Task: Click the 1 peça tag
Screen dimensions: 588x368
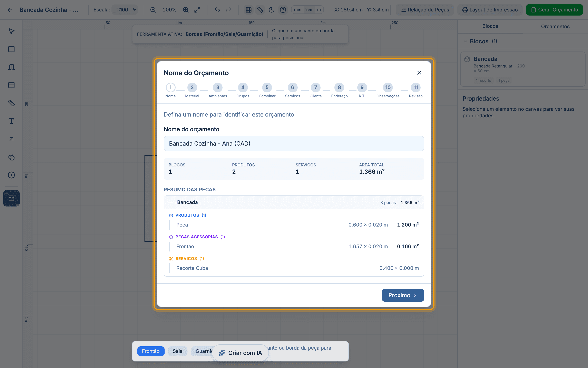Action: [x=504, y=81]
